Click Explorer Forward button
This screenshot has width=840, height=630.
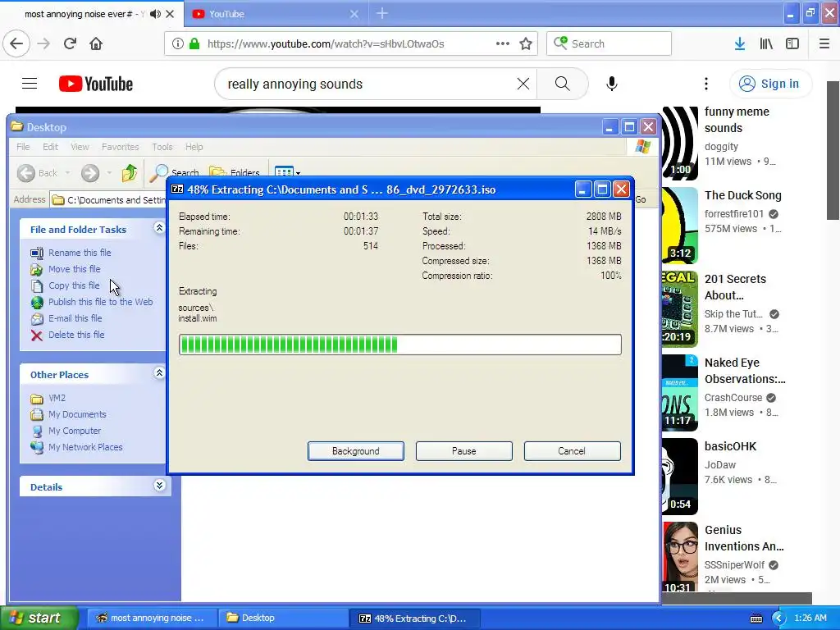90,172
